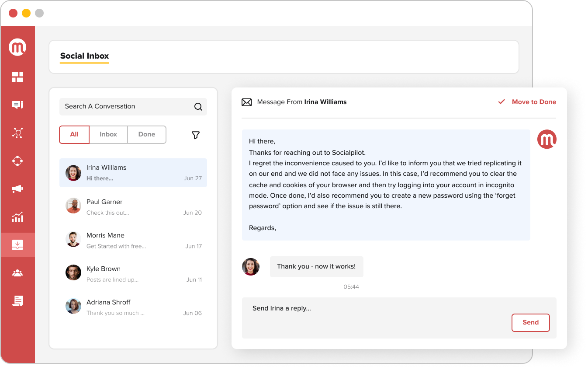Image resolution: width=588 pixels, height=370 pixels.
Task: Click the Jun 11 date
Action: click(194, 280)
